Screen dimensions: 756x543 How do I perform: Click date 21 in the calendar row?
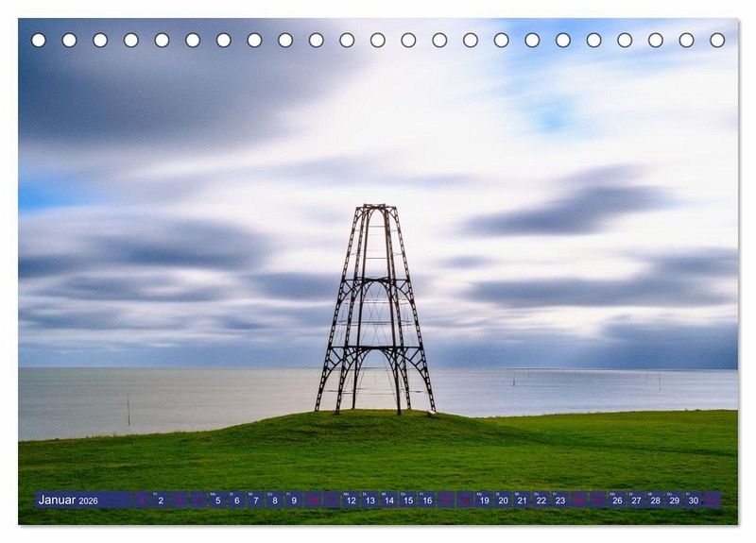tap(522, 501)
